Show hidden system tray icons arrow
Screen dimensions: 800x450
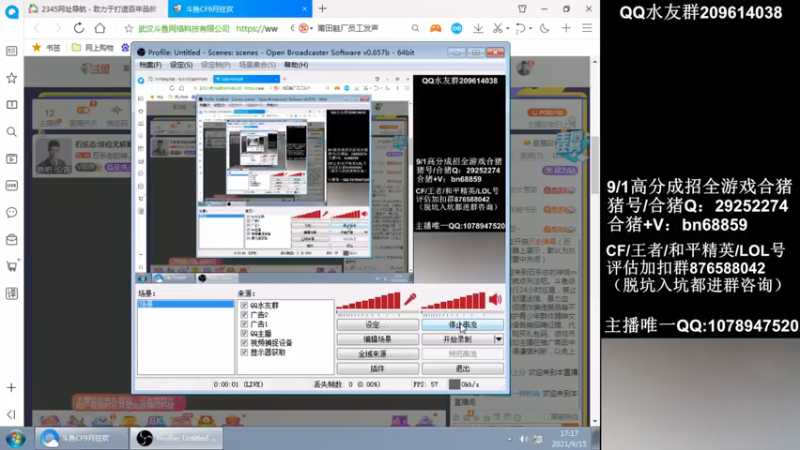pos(509,439)
